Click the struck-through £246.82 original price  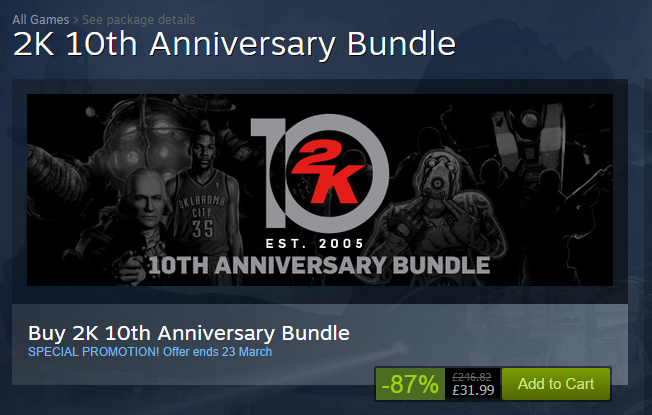(x=472, y=377)
